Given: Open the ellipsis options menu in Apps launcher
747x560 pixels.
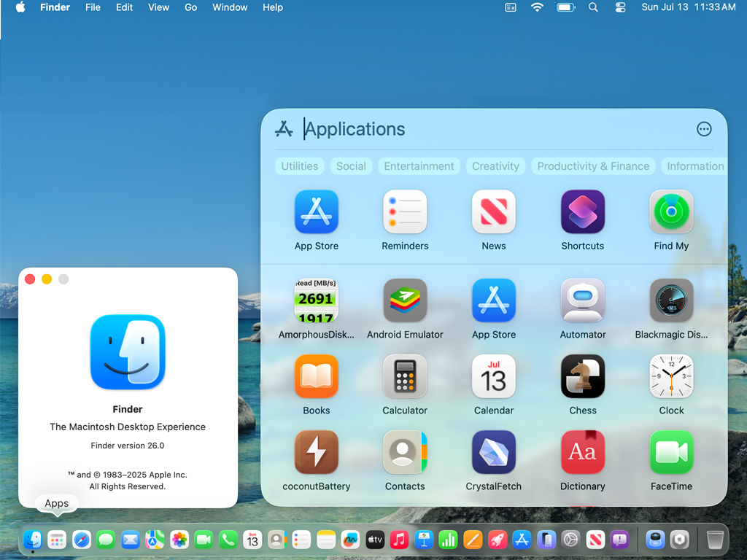Looking at the screenshot, I should (x=704, y=129).
